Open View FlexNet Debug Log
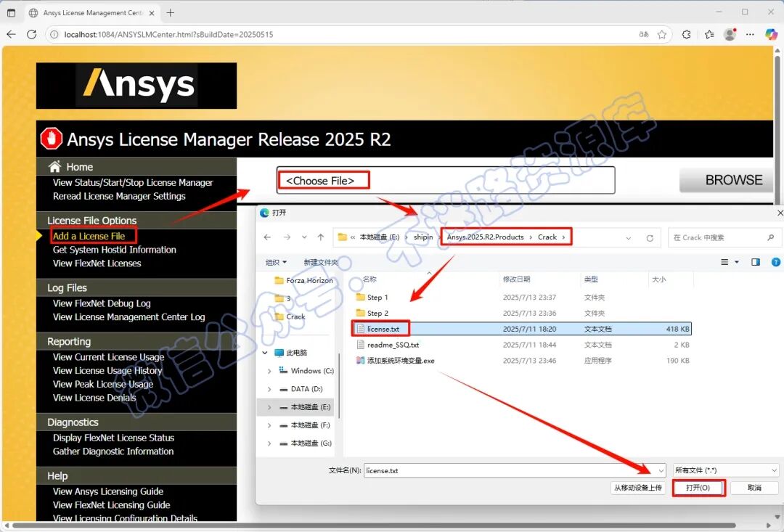 (x=102, y=303)
